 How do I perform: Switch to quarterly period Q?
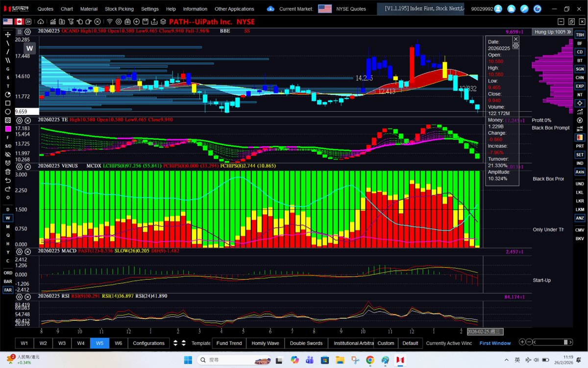point(8,235)
